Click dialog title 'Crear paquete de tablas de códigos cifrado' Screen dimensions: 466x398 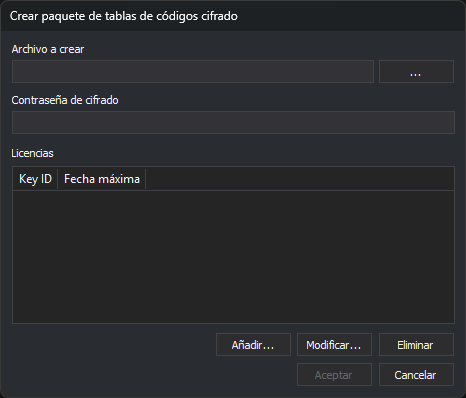coord(124,16)
